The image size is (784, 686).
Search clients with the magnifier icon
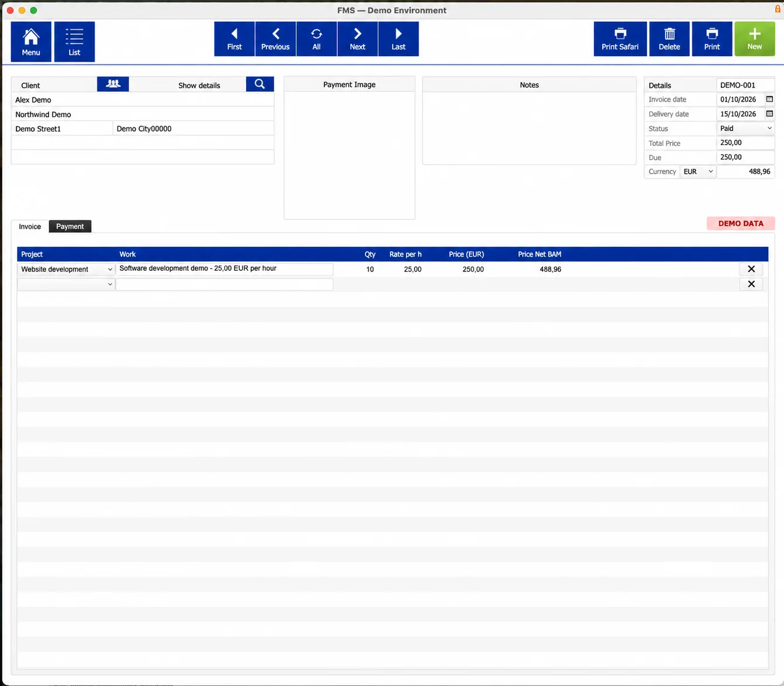click(260, 84)
